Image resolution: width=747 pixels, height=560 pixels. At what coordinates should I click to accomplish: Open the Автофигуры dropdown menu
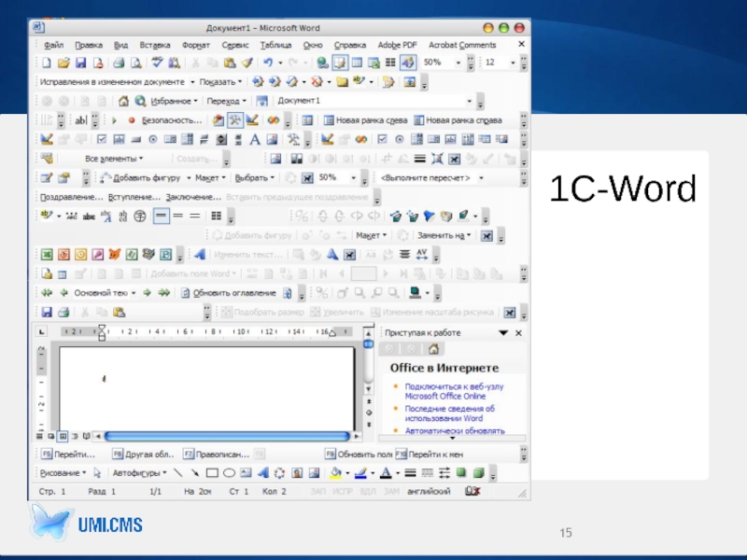pos(139,473)
